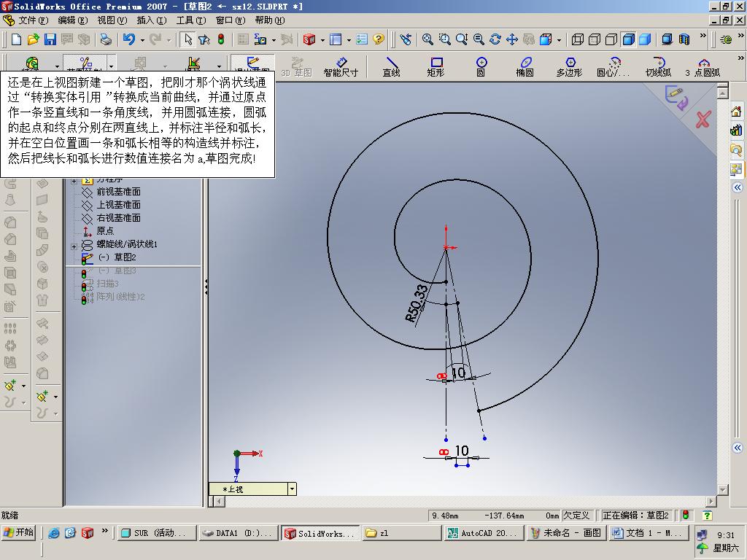Zoom to selection with the magnifier icon

click(x=479, y=39)
